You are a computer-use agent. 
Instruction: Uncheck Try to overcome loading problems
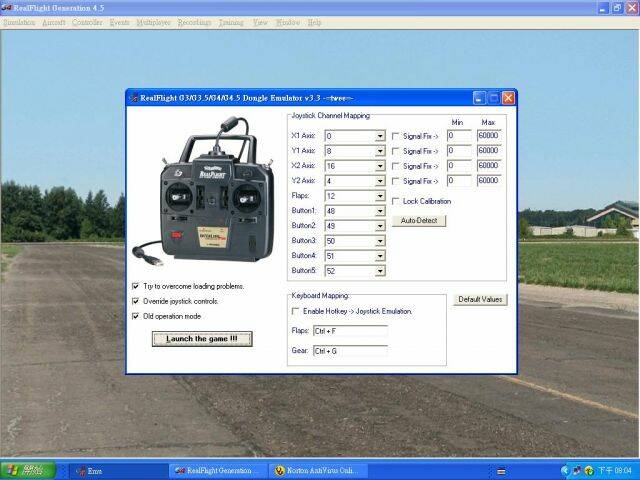136,286
